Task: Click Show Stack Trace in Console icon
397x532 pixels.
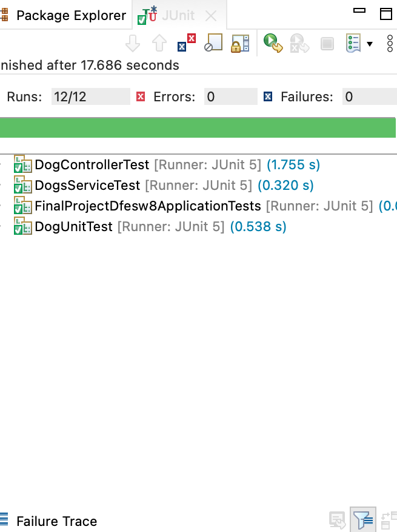Action: tap(338, 520)
